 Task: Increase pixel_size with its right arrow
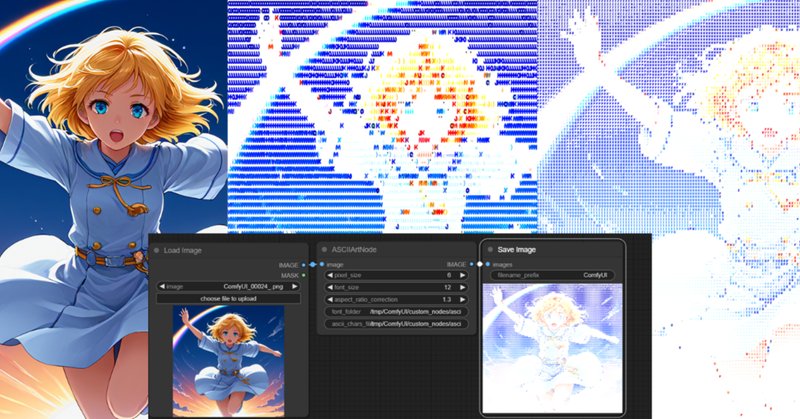pyautogui.click(x=462, y=275)
